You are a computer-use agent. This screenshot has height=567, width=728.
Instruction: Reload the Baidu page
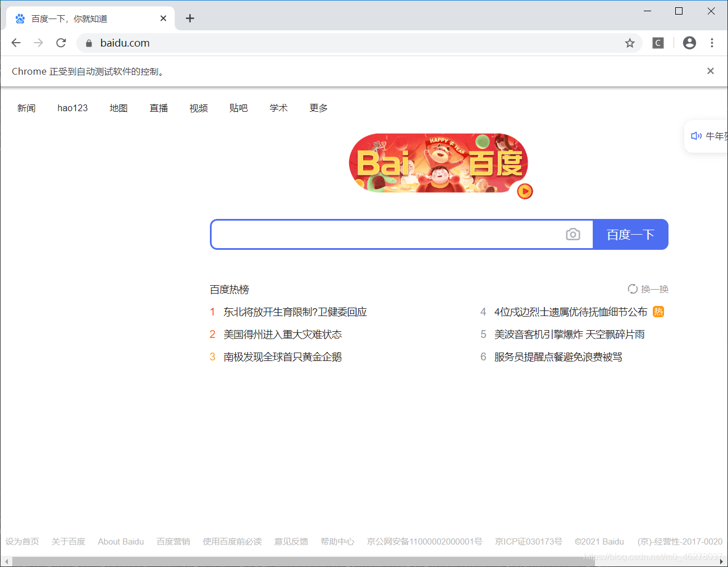[61, 43]
